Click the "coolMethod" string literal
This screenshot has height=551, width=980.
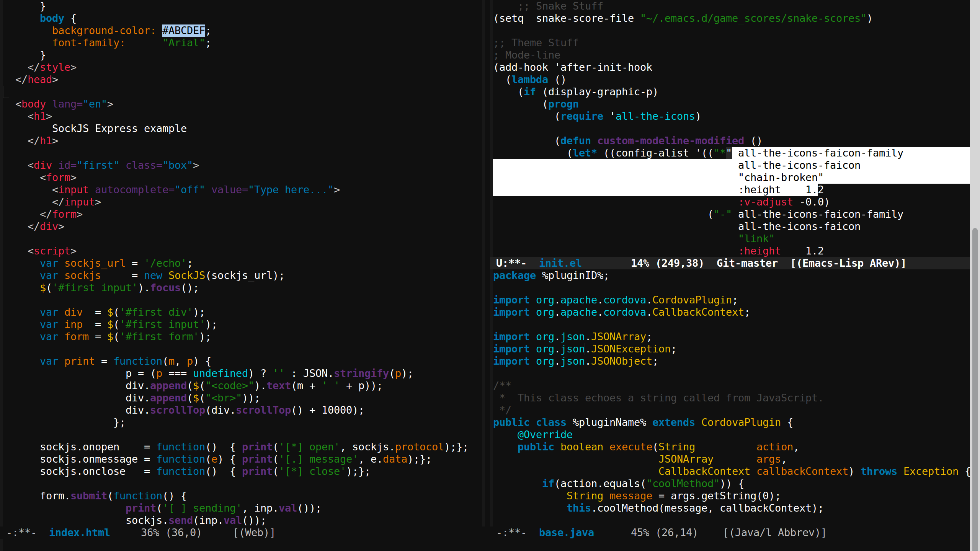pyautogui.click(x=683, y=483)
